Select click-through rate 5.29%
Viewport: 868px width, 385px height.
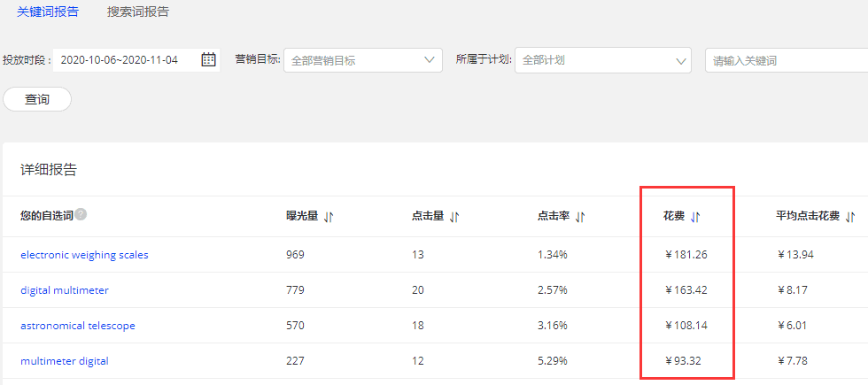(x=552, y=361)
